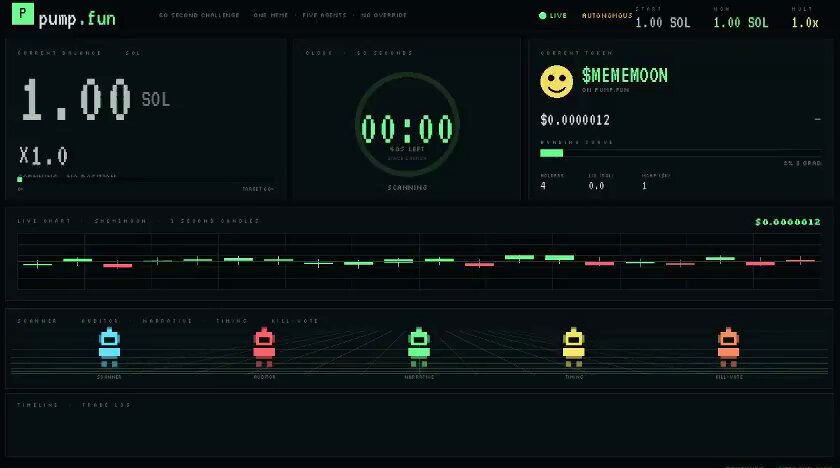Click the $0.0000012 price in token panel
This screenshot has height=468, width=840.
pyautogui.click(x=575, y=120)
